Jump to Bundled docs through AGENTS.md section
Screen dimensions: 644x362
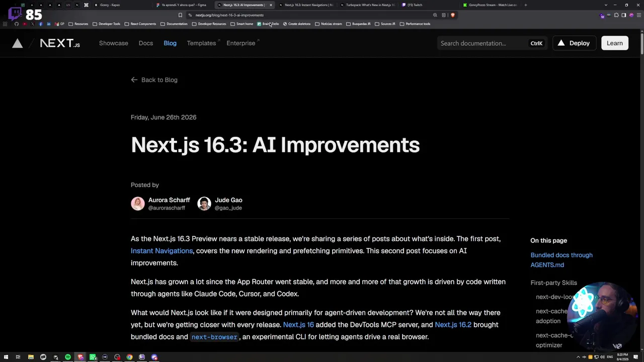tap(561, 260)
